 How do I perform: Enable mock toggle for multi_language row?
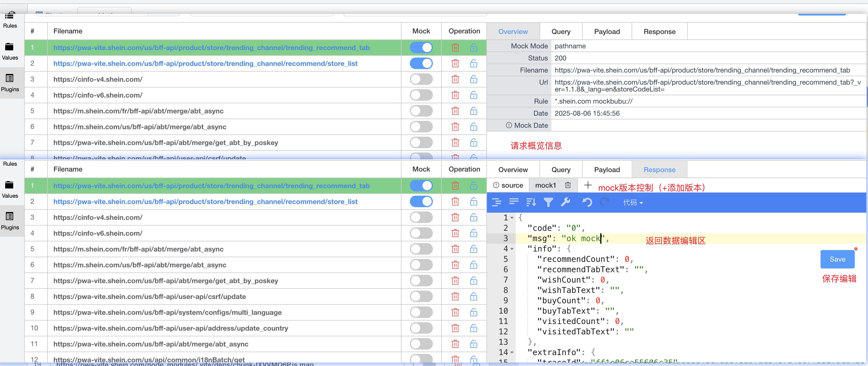[x=421, y=312]
